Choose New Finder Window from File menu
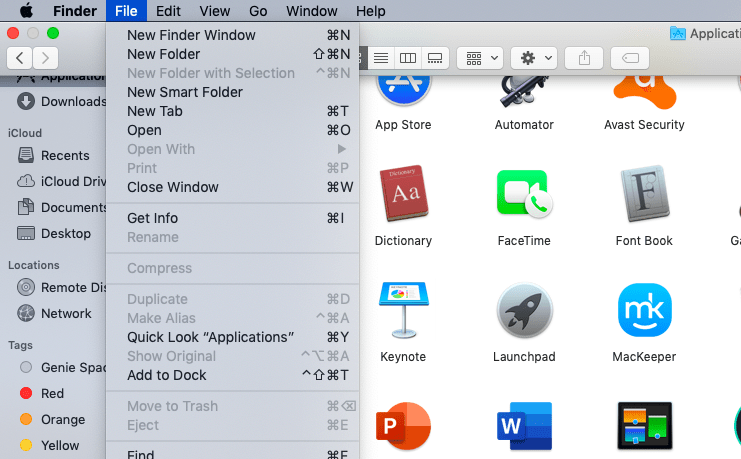 point(233,35)
